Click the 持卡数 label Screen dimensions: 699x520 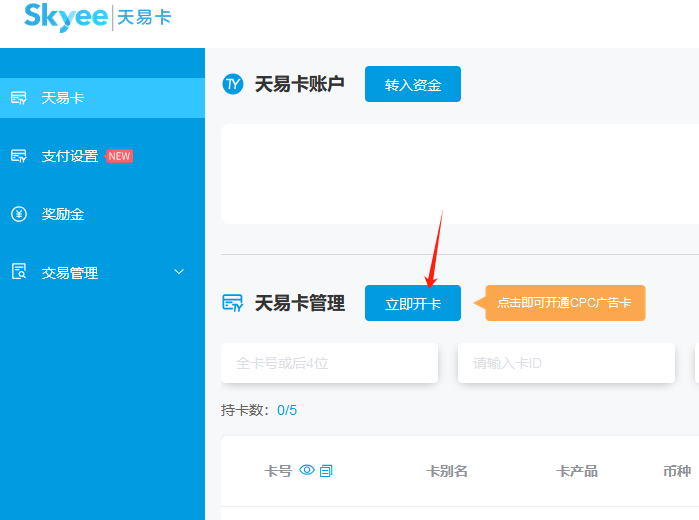click(245, 410)
